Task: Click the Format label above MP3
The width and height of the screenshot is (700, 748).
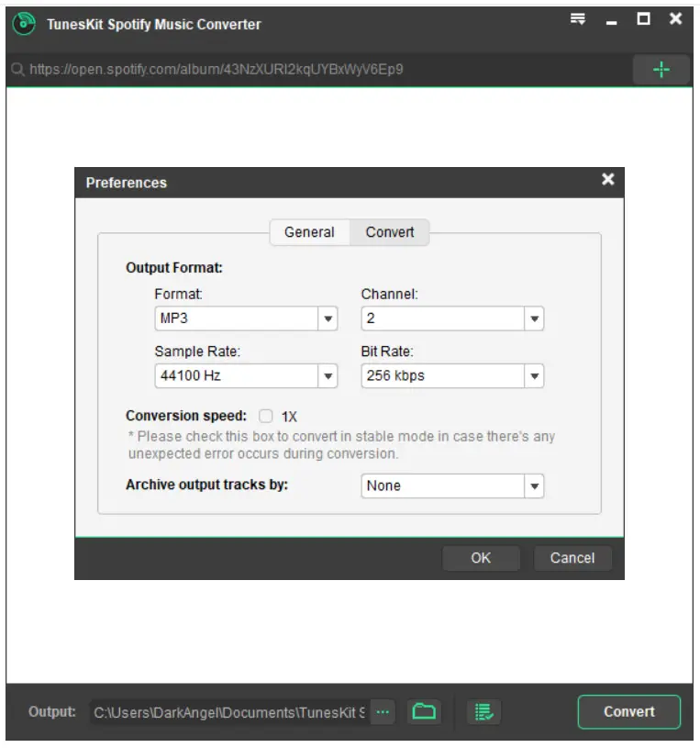Action: point(178,294)
